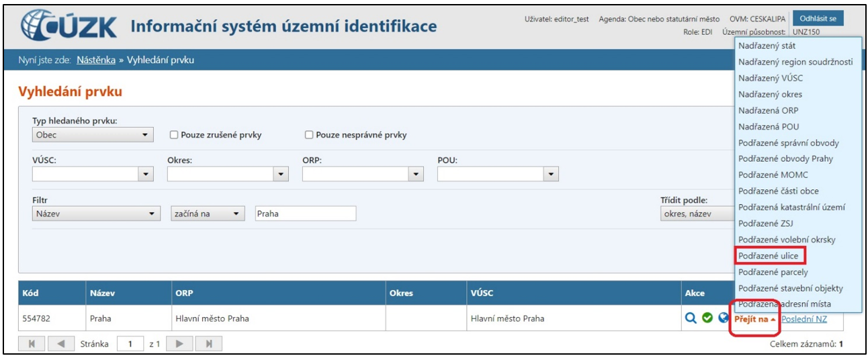Open the 'Nástěnka' breadcrumb link
The height and width of the screenshot is (356, 868).
pos(97,60)
